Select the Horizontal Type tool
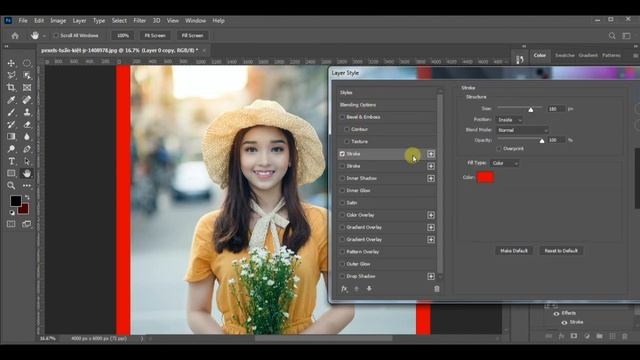 tap(11, 161)
